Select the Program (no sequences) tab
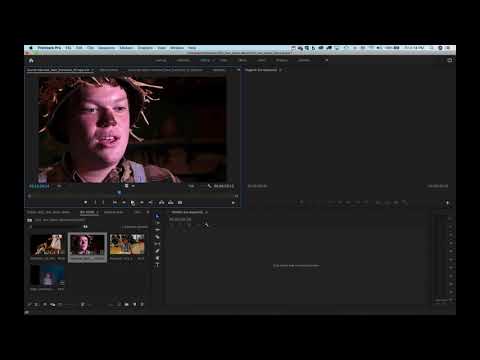480x360 pixels. coord(261,70)
